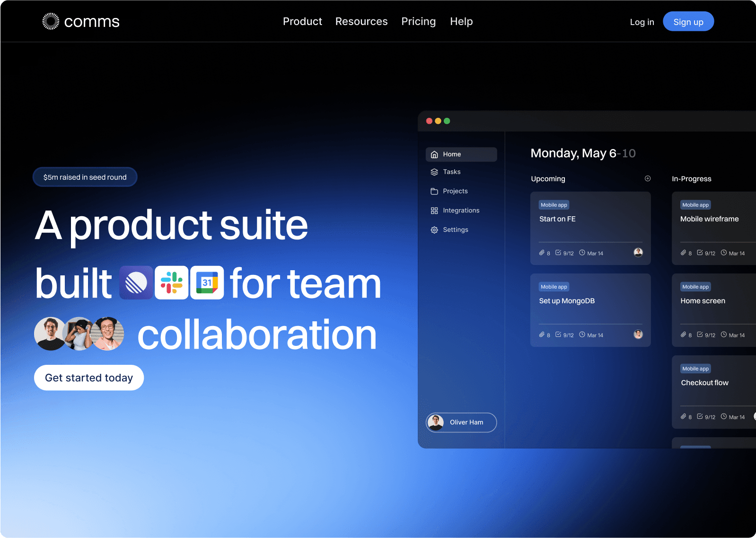
Task: Open the Checkout flow task card
Action: 714,392
